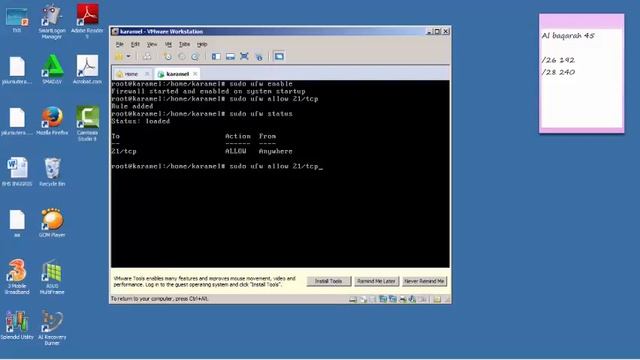
Task: Open AI Recovery Burner shortcut
Action: [x=52, y=328]
